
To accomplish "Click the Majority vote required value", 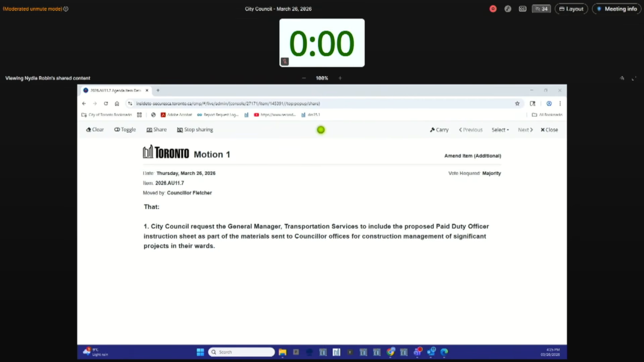I will pyautogui.click(x=492, y=173).
